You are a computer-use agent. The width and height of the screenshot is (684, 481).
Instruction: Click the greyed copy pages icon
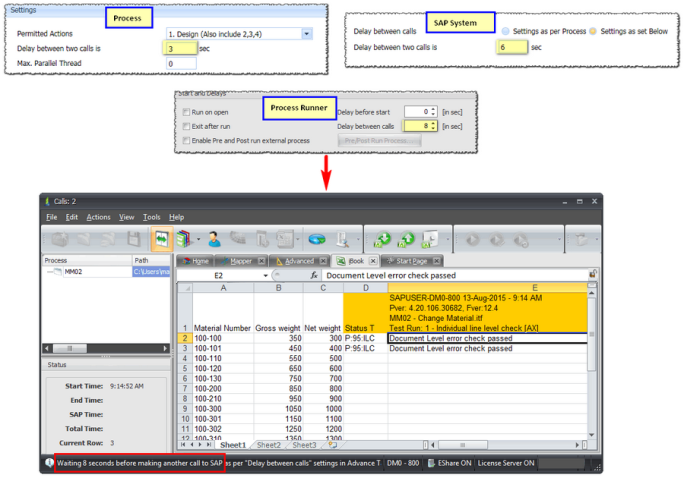click(x=262, y=239)
